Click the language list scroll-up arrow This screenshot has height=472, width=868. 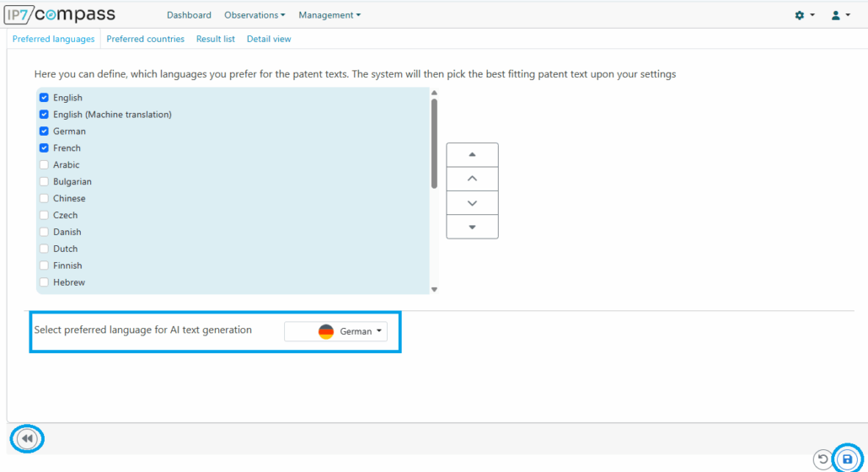[x=434, y=93]
